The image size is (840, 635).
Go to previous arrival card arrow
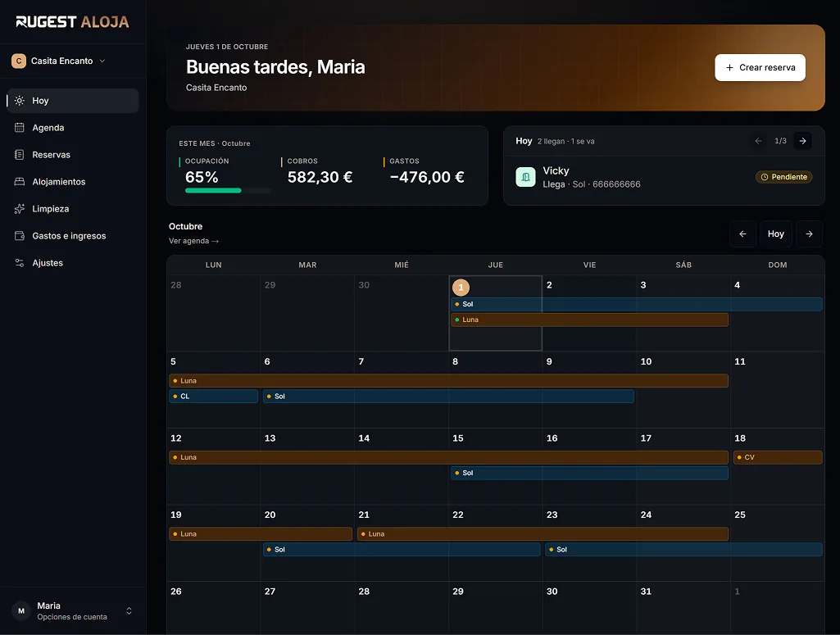pos(759,141)
